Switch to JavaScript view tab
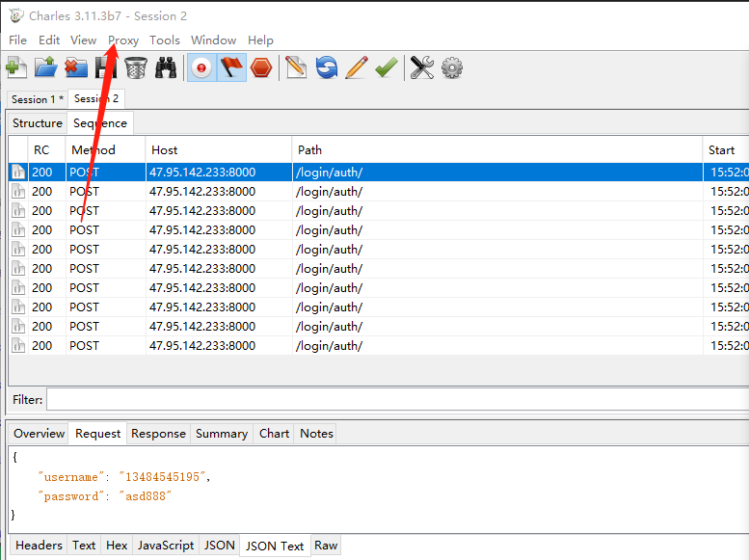 166,546
